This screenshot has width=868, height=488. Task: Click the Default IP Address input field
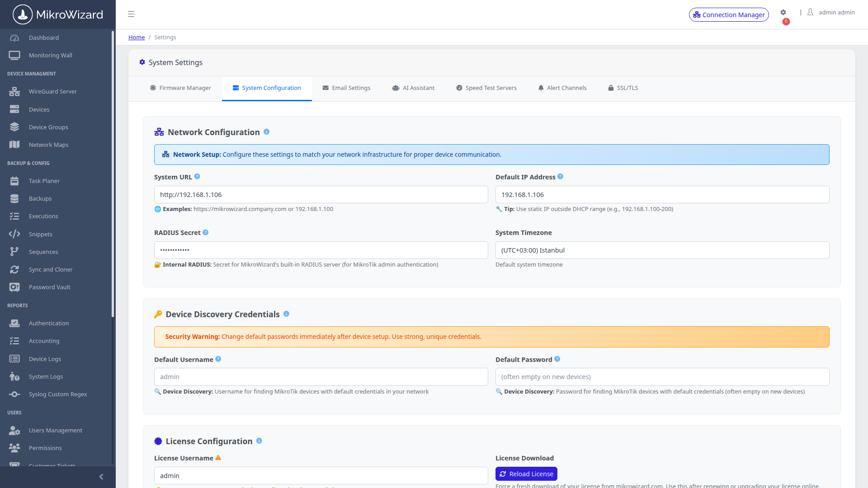point(662,195)
